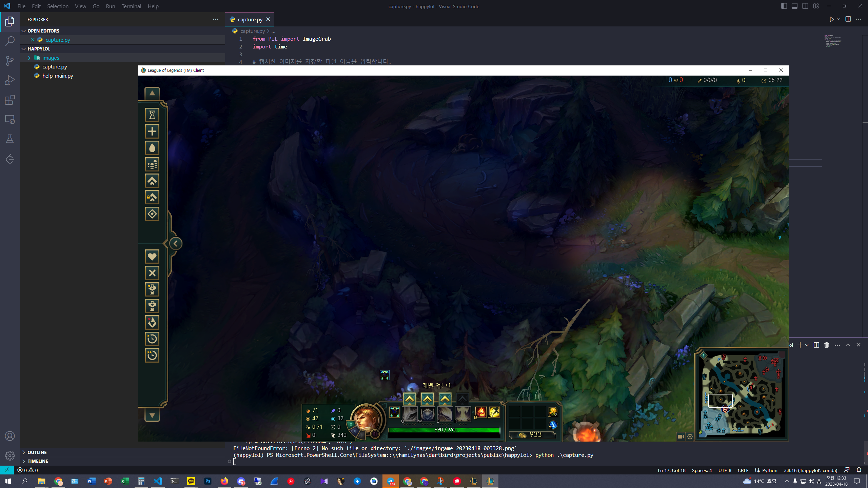Toggle camera lock with the minimap camera icon
This screenshot has height=488, width=868.
tap(681, 436)
